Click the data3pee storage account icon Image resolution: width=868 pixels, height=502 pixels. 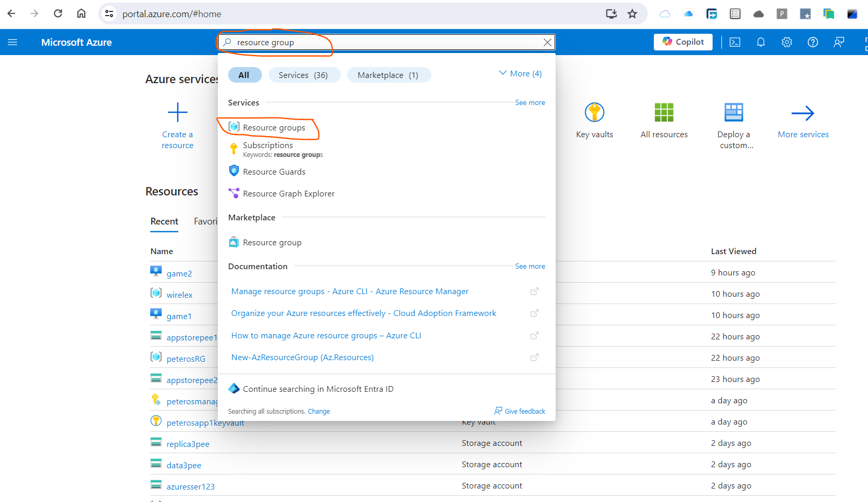click(x=156, y=463)
